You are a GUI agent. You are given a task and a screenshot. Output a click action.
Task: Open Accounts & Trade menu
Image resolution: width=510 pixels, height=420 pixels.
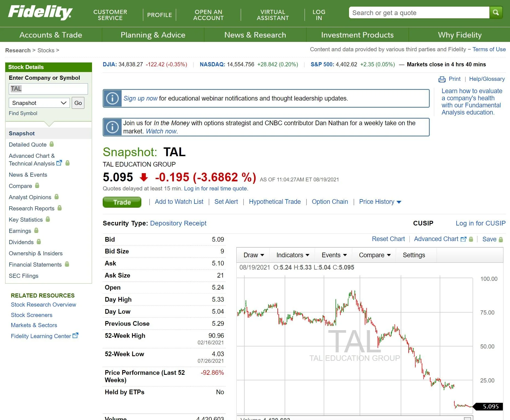point(51,35)
